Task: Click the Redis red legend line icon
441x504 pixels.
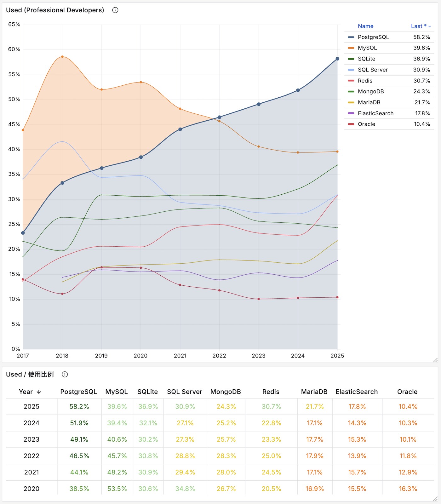Action: click(351, 81)
